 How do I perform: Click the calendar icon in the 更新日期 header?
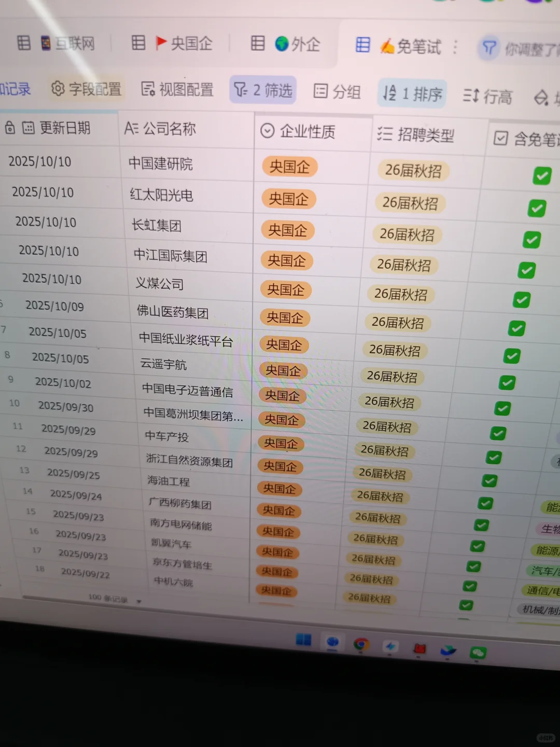29,128
